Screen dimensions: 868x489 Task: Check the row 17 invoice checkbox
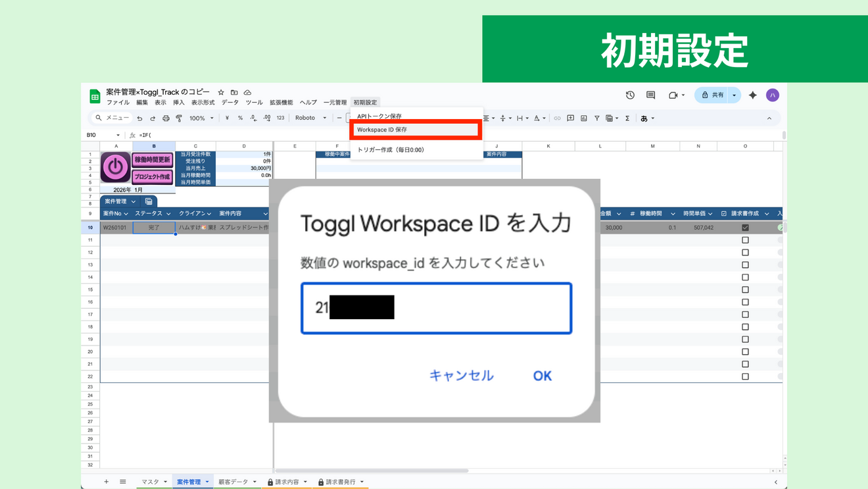(745, 315)
